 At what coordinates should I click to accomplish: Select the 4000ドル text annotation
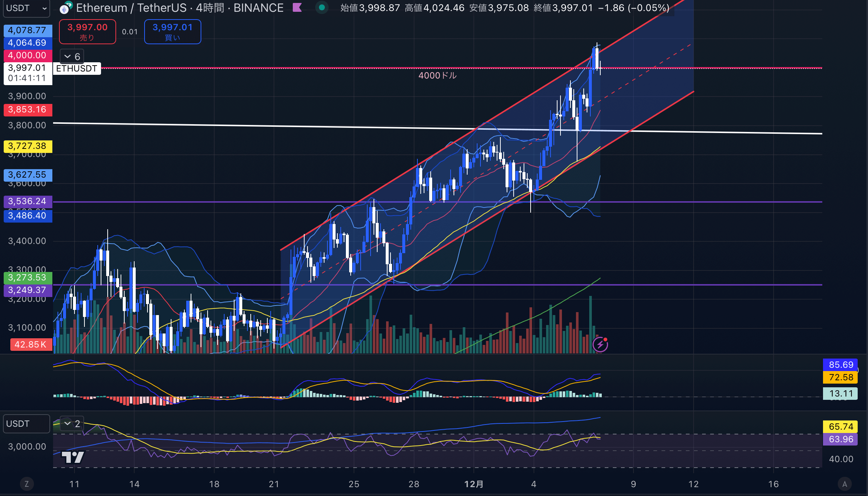(437, 76)
